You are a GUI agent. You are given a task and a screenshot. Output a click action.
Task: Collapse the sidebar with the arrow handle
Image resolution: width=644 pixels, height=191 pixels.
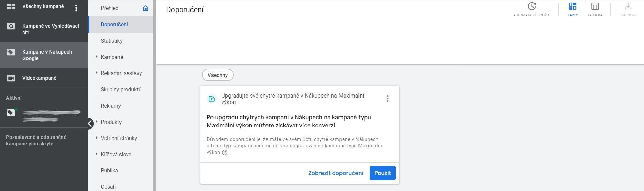[89, 124]
